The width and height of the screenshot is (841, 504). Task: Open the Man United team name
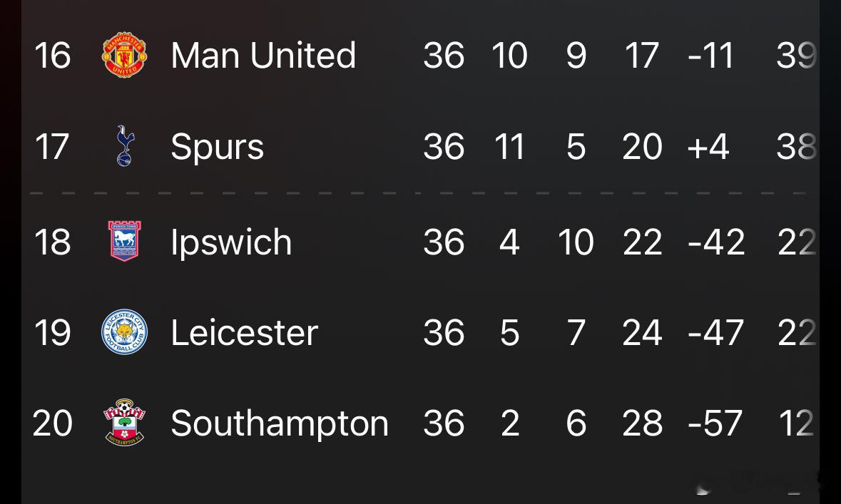(x=263, y=55)
